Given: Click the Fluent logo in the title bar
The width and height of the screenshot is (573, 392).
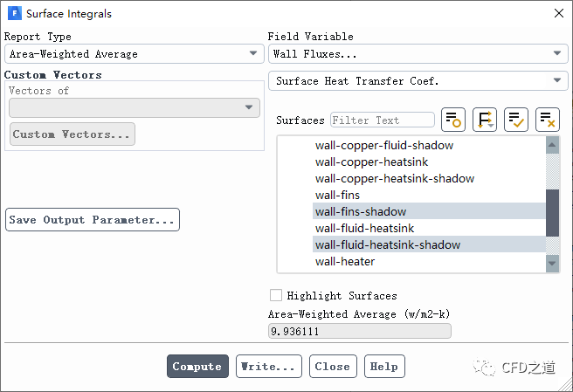Looking at the screenshot, I should (x=14, y=13).
